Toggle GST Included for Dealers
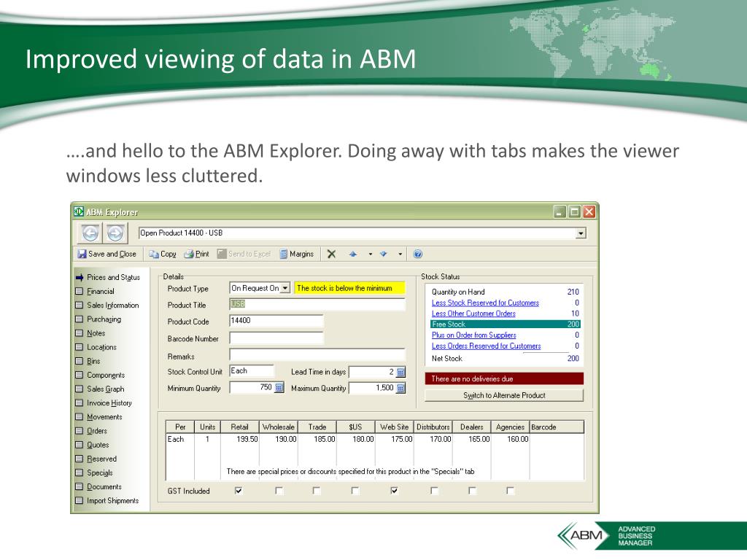Viewport: 747px width, 560px height. tap(472, 491)
